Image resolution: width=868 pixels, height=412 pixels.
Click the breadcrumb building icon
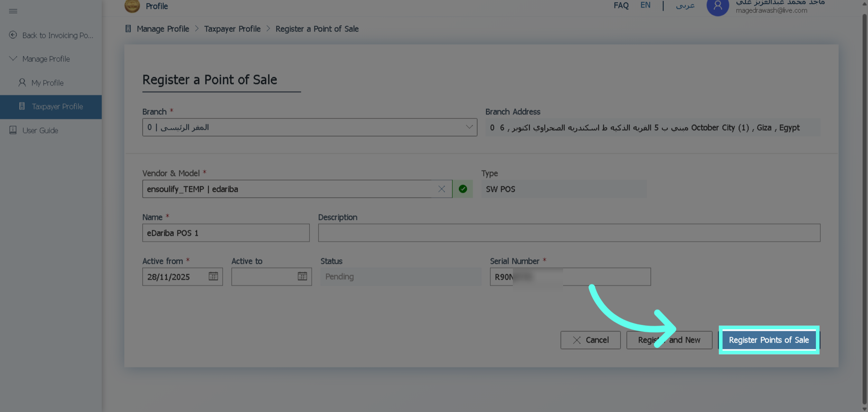tap(128, 29)
